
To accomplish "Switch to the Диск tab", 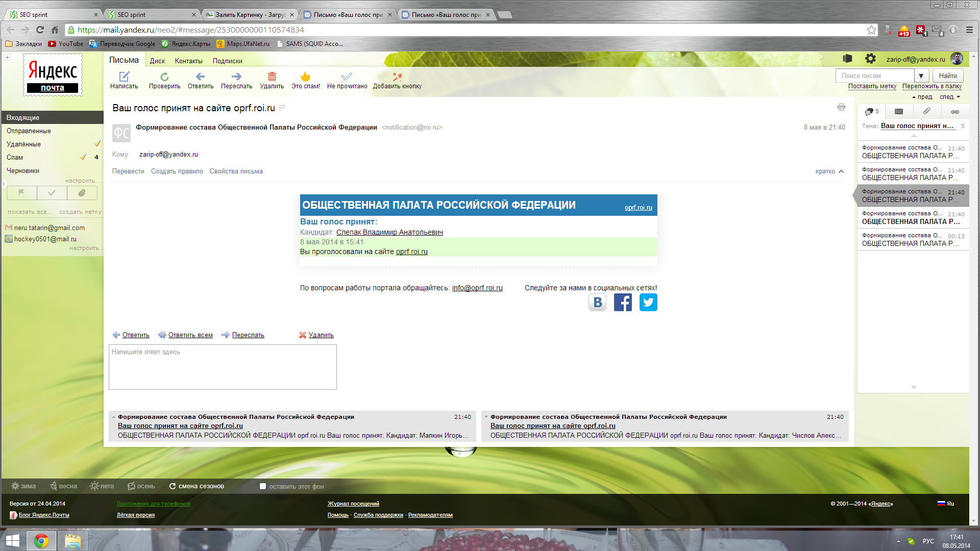I will tap(157, 61).
